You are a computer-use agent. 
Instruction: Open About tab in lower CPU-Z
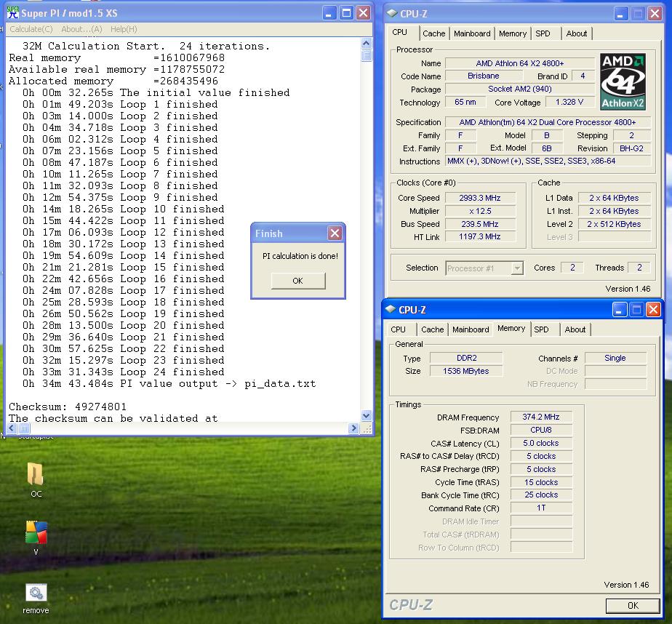pyautogui.click(x=575, y=329)
